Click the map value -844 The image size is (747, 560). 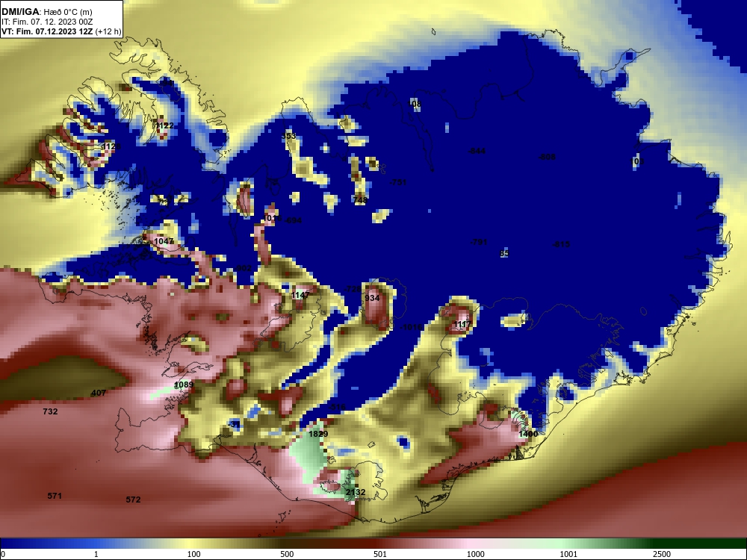point(477,151)
